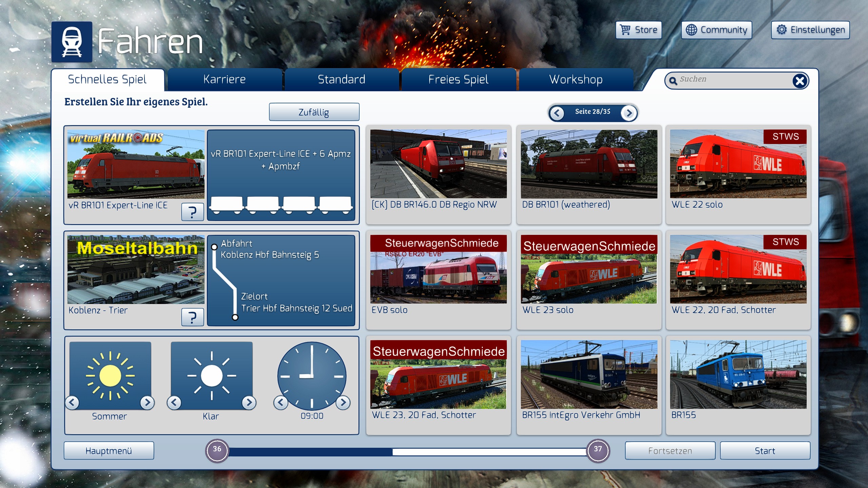Viewport: 868px width, 488px height.
Task: Open Koblenz - Trier route info question mark
Action: [192, 317]
